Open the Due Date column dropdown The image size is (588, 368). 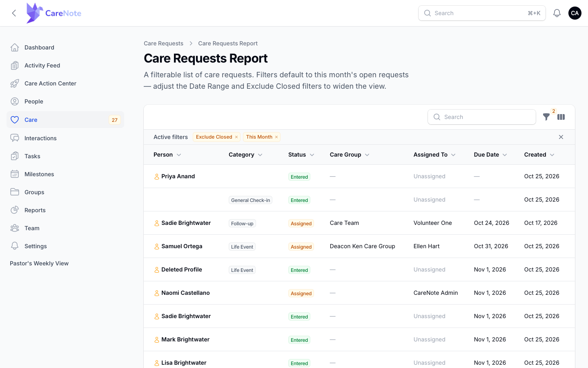(505, 155)
